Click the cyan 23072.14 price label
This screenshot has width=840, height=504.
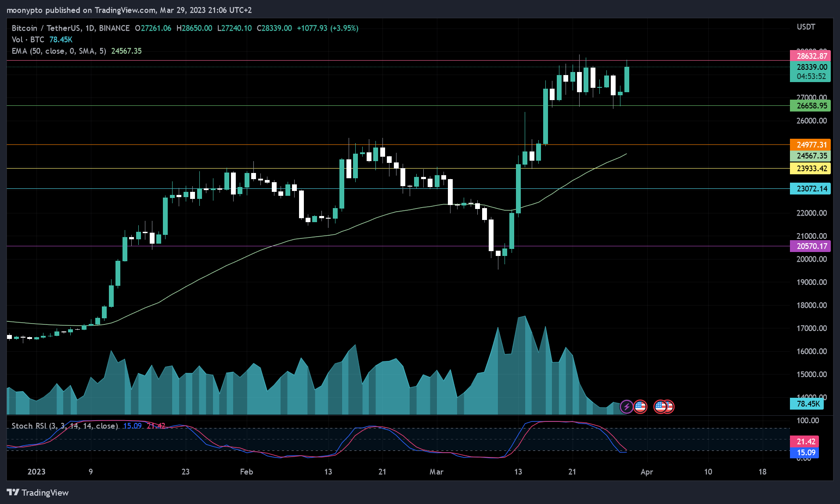point(810,188)
